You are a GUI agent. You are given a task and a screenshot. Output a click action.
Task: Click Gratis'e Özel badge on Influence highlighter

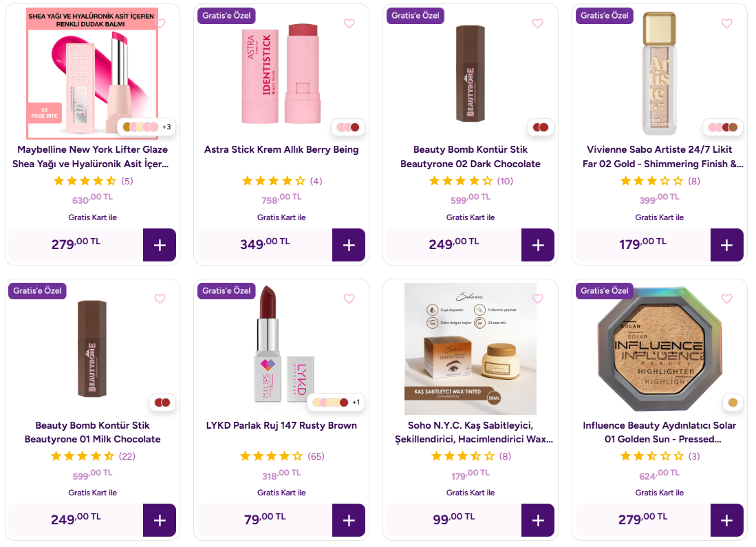(604, 290)
